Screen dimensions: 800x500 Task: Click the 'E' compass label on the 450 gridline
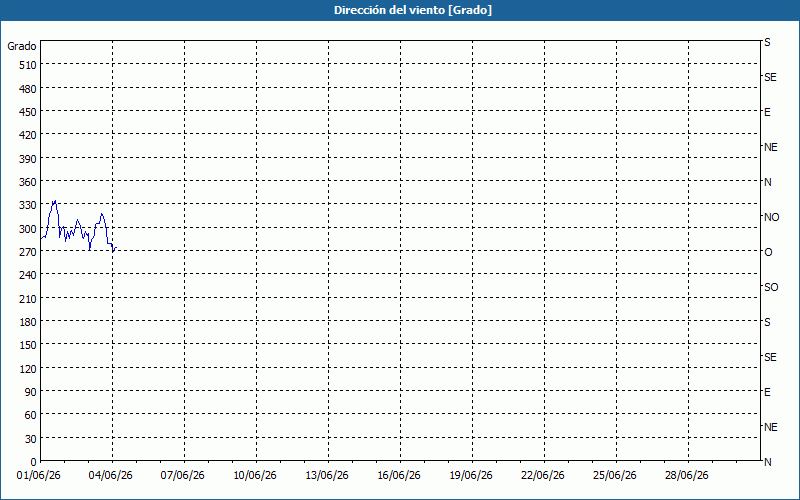[x=767, y=112]
